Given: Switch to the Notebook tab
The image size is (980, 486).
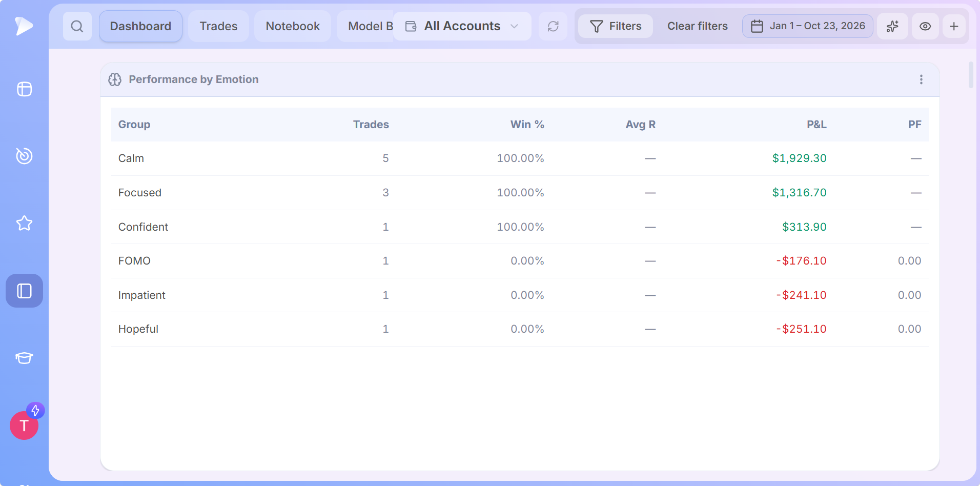Looking at the screenshot, I should click(x=293, y=26).
